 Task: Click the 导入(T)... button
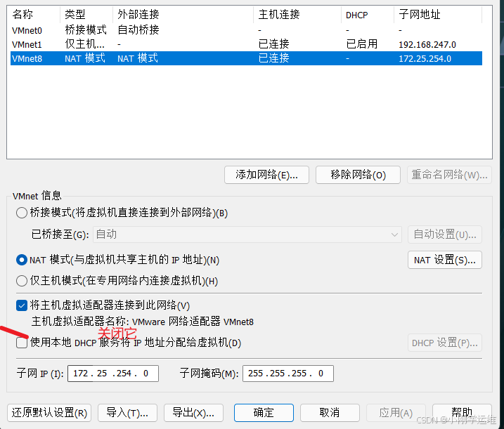pyautogui.click(x=127, y=413)
